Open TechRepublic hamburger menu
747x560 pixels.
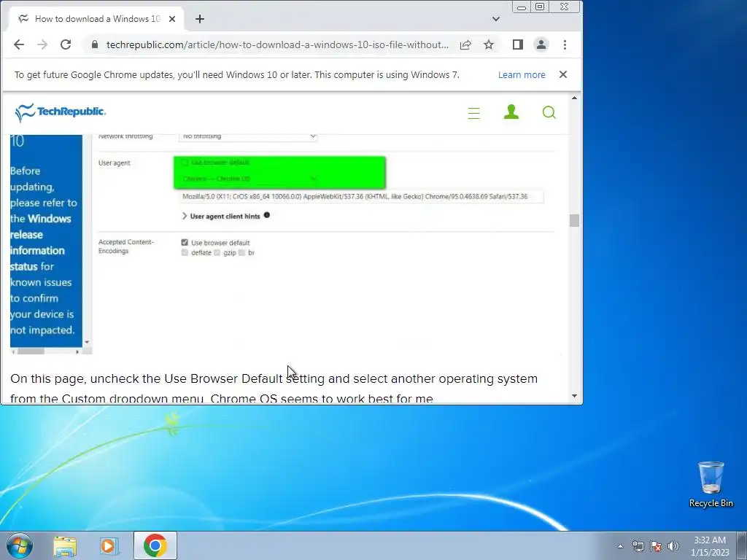coord(474,113)
